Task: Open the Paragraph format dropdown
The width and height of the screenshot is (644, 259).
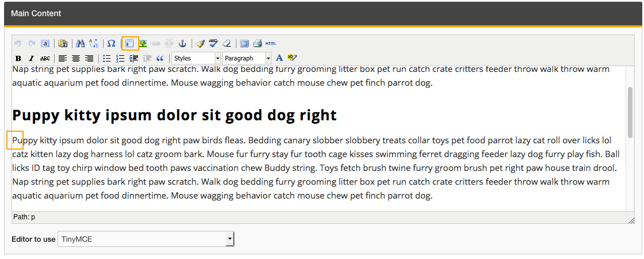Action: [247, 58]
